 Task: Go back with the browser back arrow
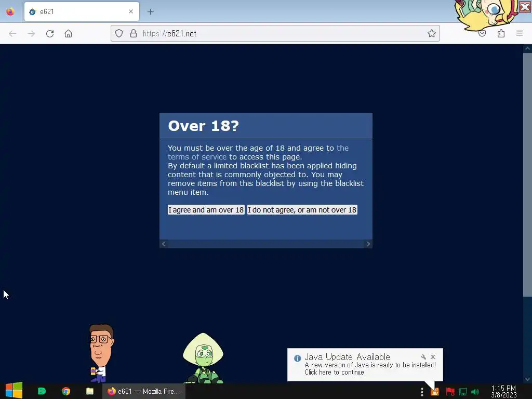coord(12,34)
